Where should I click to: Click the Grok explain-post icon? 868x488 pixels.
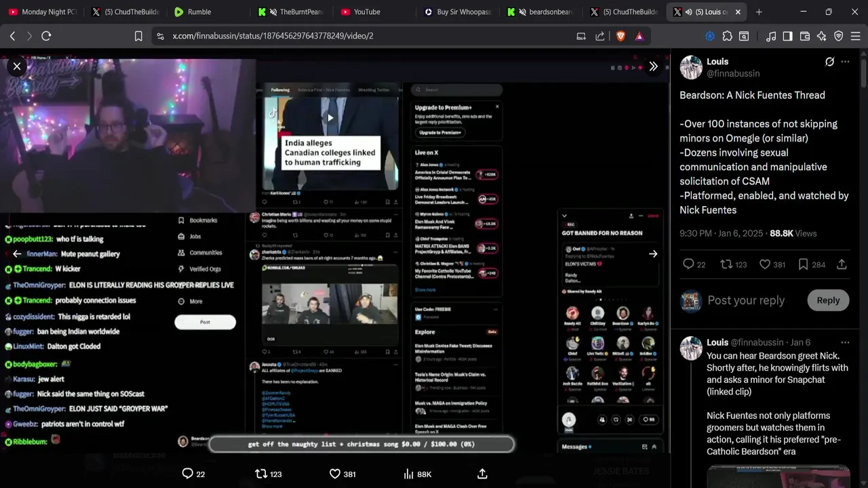(829, 62)
